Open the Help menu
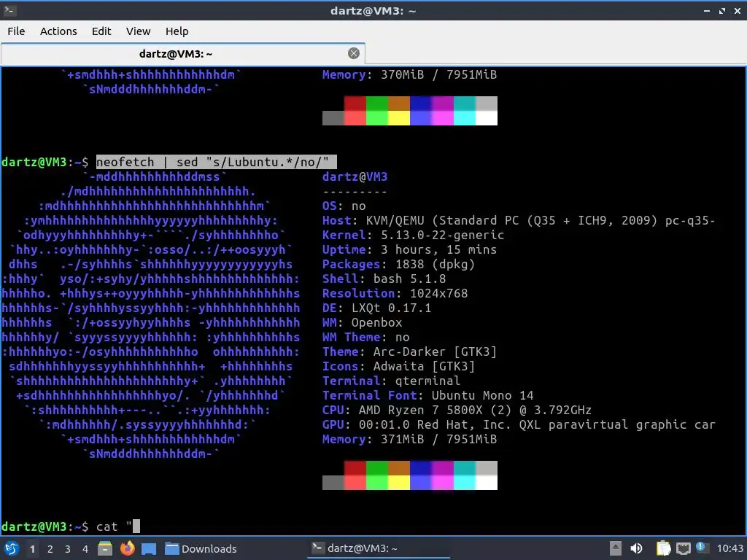 (177, 31)
